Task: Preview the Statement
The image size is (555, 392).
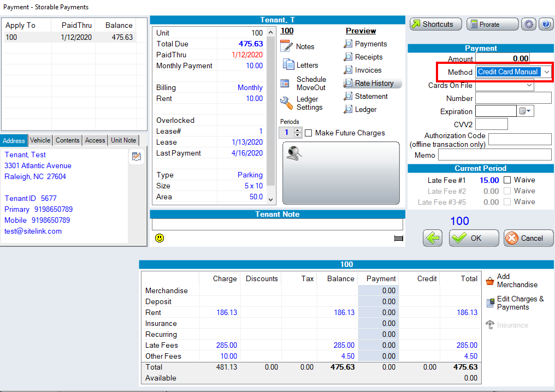Action: pyautogui.click(x=365, y=96)
